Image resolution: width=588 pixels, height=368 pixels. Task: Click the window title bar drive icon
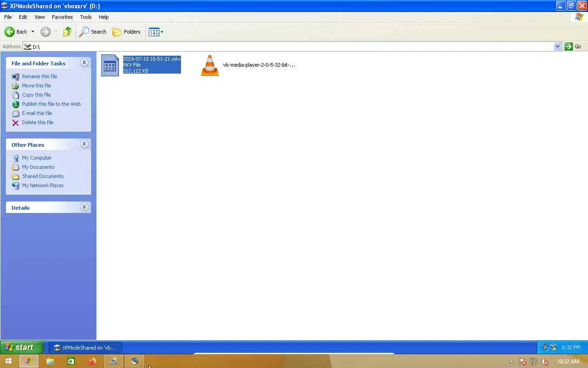[x=4, y=6]
